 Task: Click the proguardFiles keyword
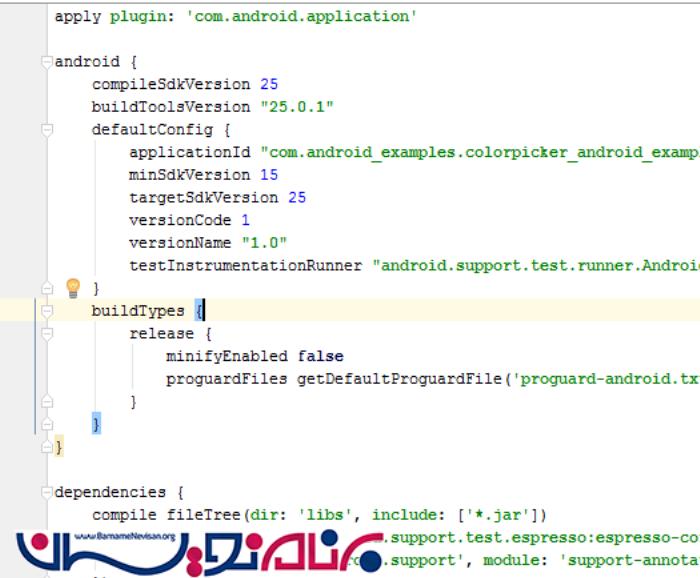point(227,379)
